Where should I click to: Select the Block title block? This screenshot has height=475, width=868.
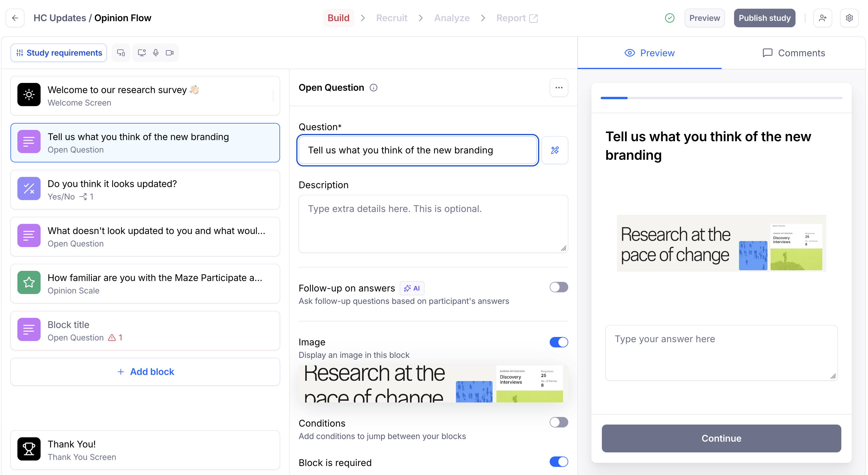click(145, 331)
